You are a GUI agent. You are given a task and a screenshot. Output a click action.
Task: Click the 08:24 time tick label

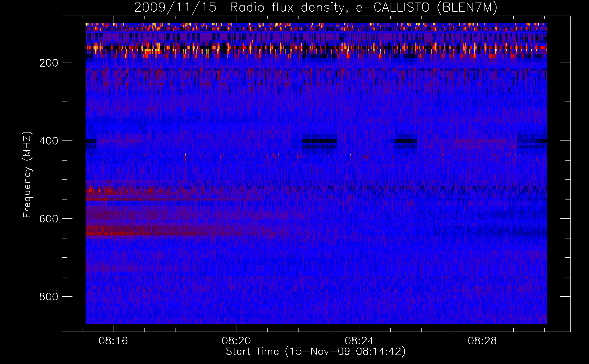[x=359, y=341]
